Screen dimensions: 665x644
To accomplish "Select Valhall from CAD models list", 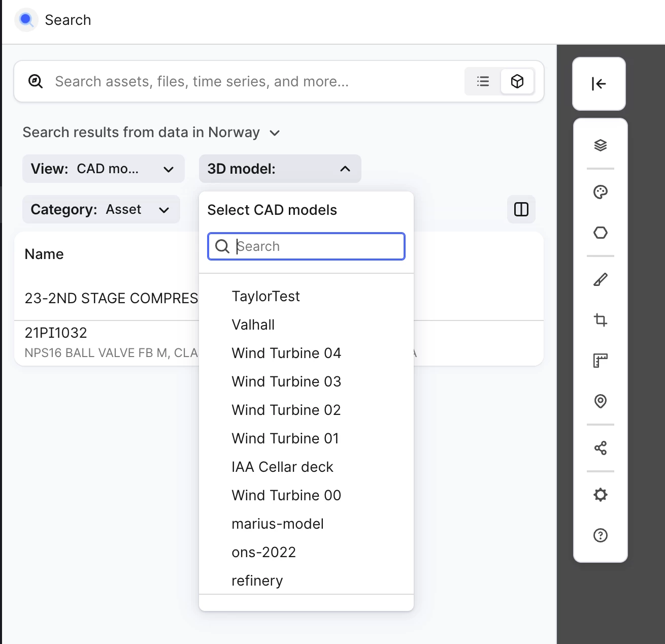I will coord(253,325).
